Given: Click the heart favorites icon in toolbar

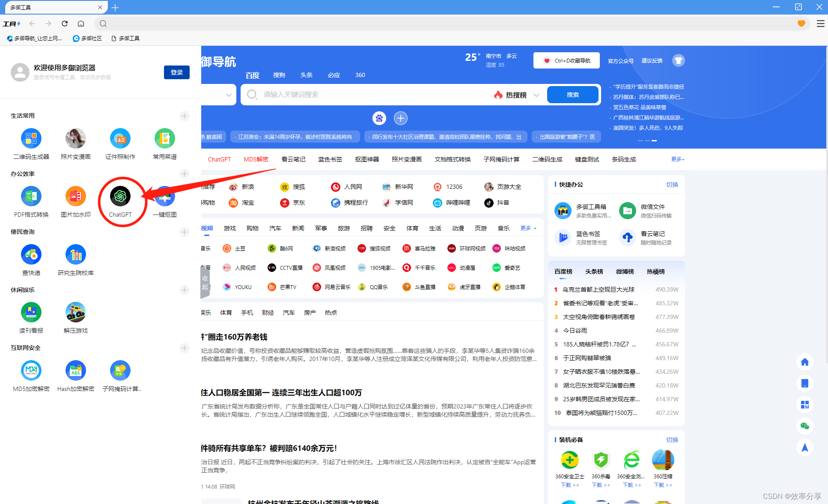Looking at the screenshot, I should [x=801, y=24].
